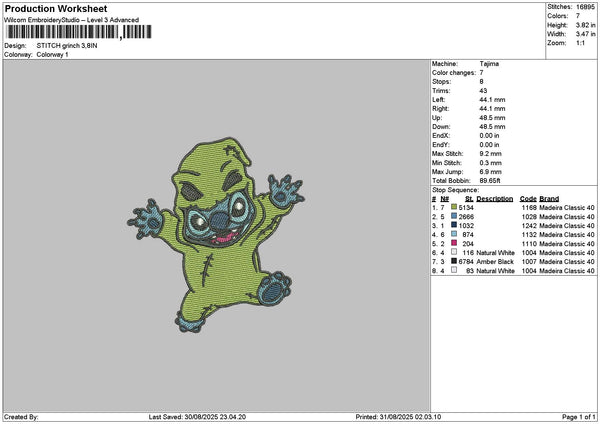Click stitch count 1032 in stop row 3
The height and width of the screenshot is (424, 600).
466,226
